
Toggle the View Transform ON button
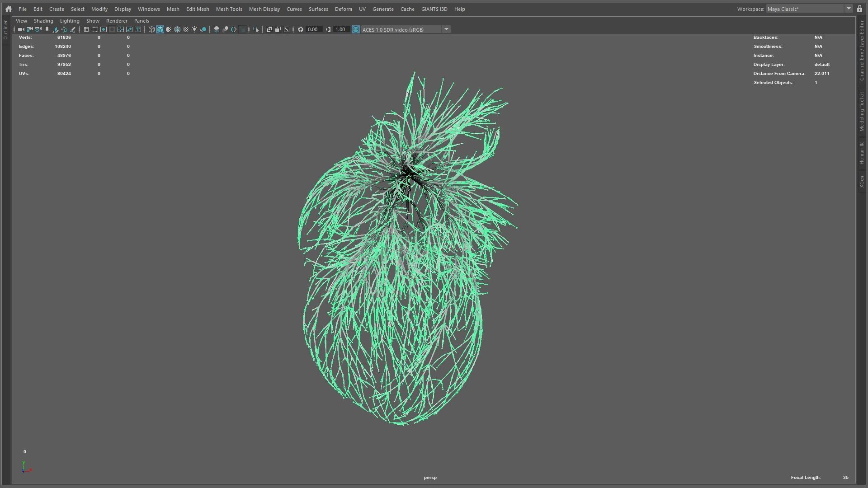[356, 29]
